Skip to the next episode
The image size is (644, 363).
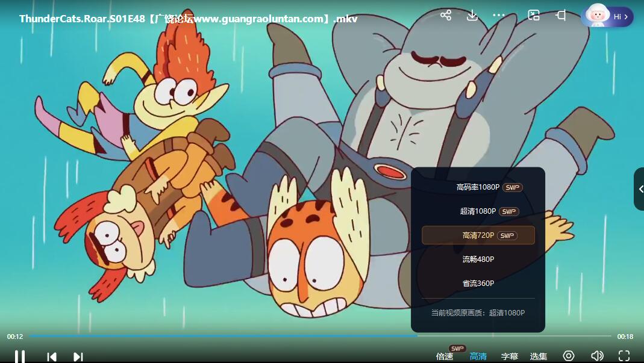click(x=78, y=356)
